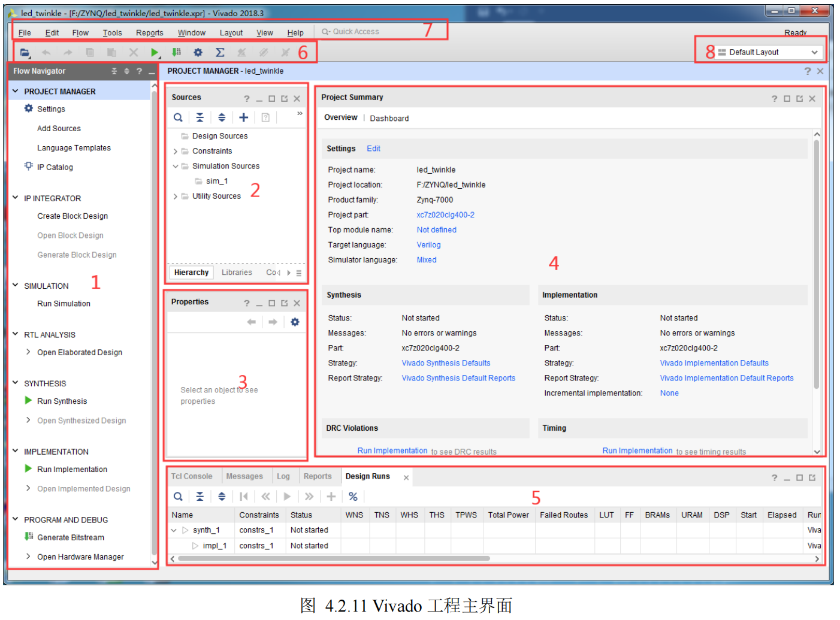
Task: Switch to Tcl Console tab
Action: click(192, 477)
